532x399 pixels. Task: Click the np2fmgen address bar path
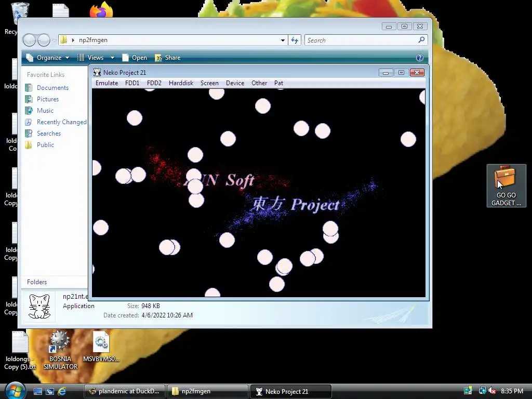(93, 40)
